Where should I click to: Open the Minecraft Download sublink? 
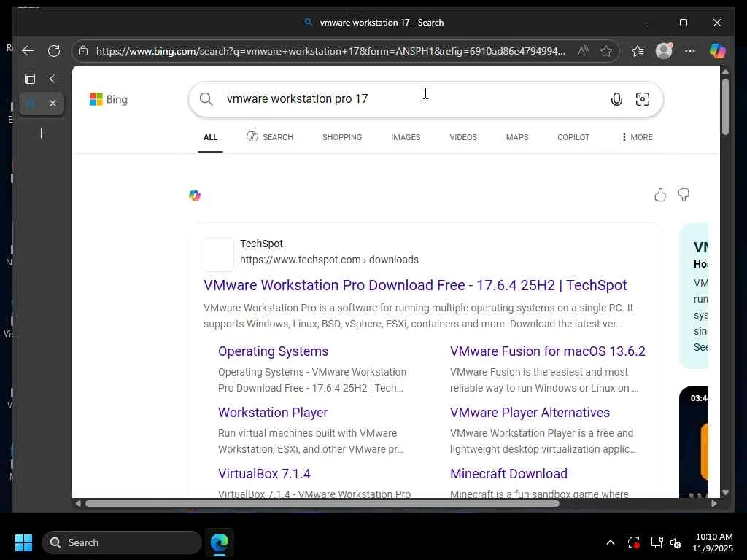[x=508, y=474]
